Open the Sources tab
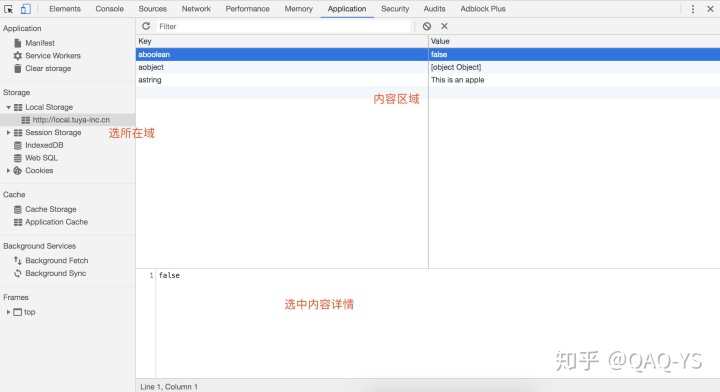Image resolution: width=720 pixels, height=392 pixels. [152, 9]
